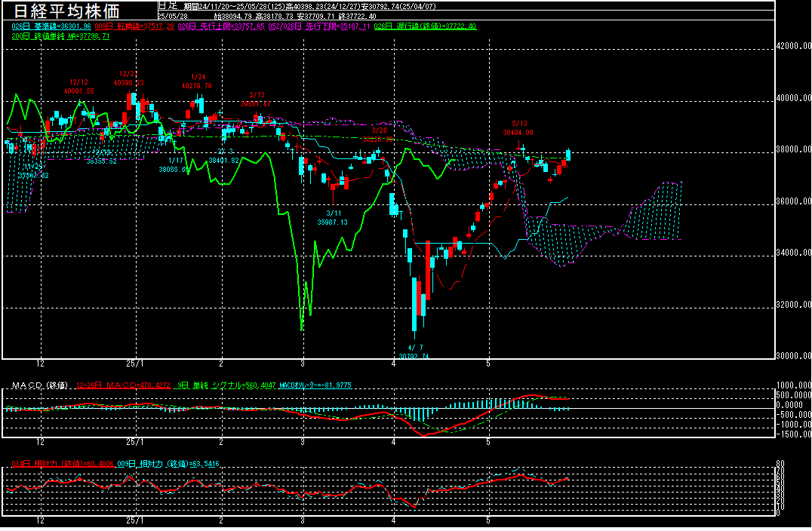Viewport: 812px width, 531px height.
Task: Click the 38401.82 low annotation
Action: 223,161
